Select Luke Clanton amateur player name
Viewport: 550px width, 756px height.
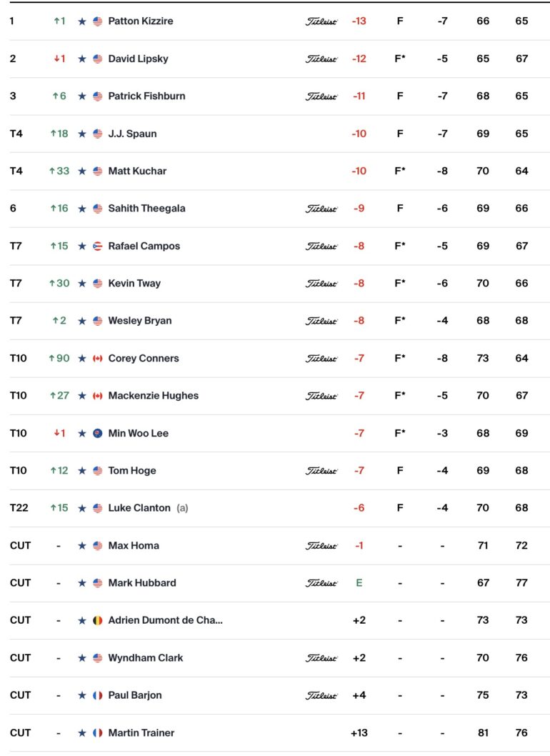[x=139, y=508]
